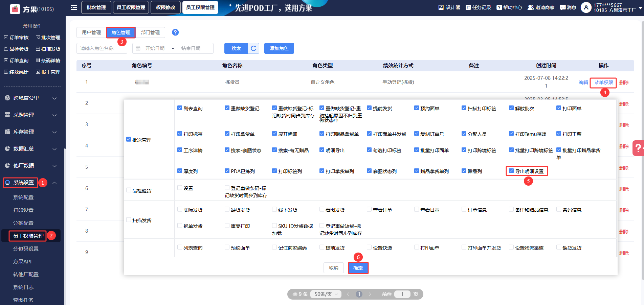Toggle the 批次管理 group checkbox

pyautogui.click(x=129, y=140)
